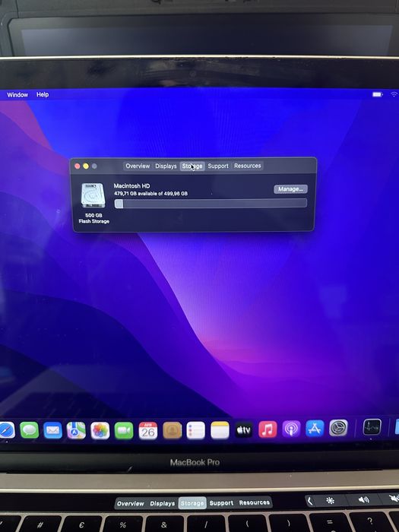Check the battery status icon in the menu bar
This screenshot has width=399, height=532.
[377, 94]
